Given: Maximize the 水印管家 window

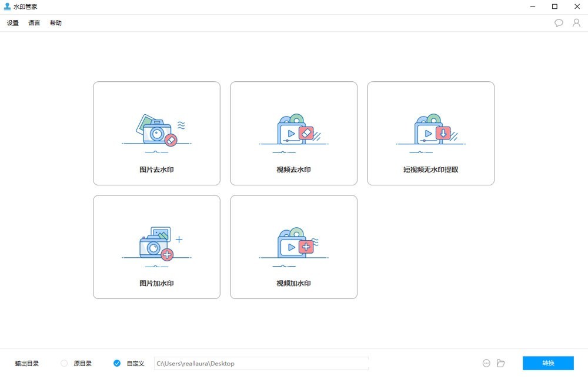Looking at the screenshot, I should point(554,6).
